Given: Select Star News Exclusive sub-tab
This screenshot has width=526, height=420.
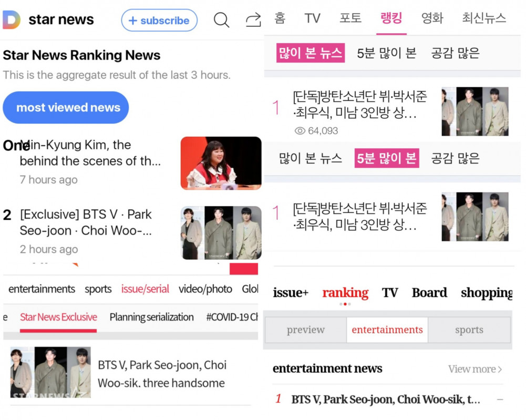Looking at the screenshot, I should (x=58, y=317).
